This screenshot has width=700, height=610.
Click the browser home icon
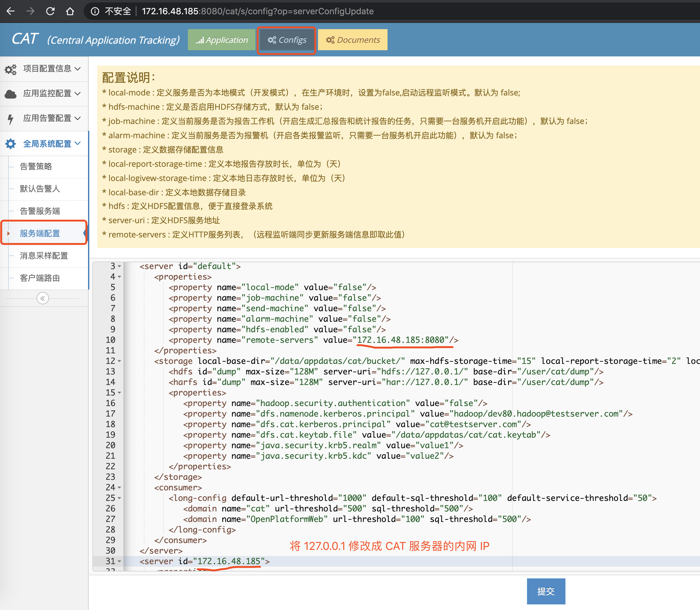click(x=70, y=11)
